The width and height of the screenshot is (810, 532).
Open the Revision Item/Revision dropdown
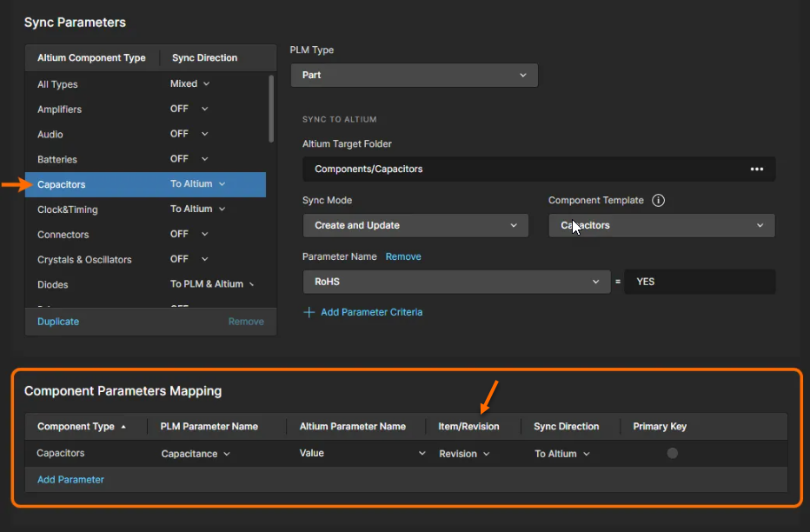464,454
